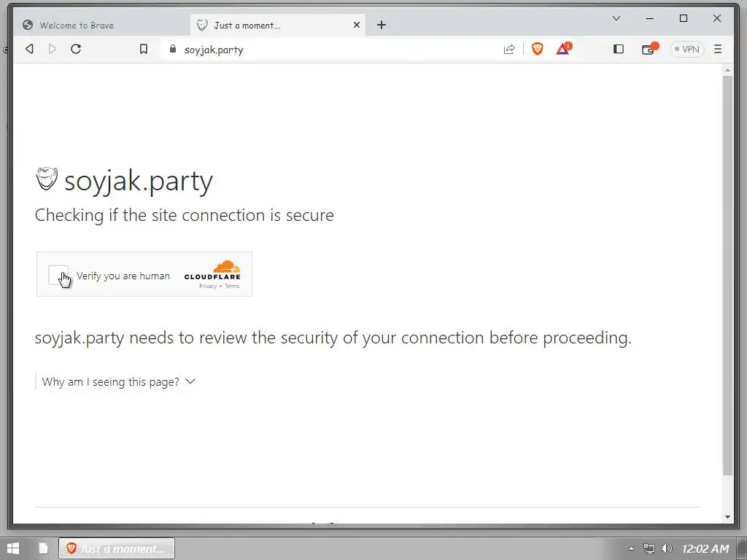Close the Just a moment tab
Screen dimensions: 747x560
point(357,25)
